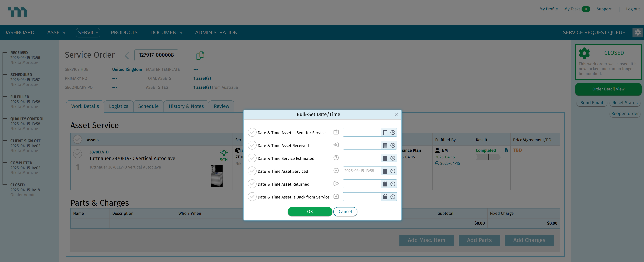Check Date & Time Asset Received option

click(252, 145)
